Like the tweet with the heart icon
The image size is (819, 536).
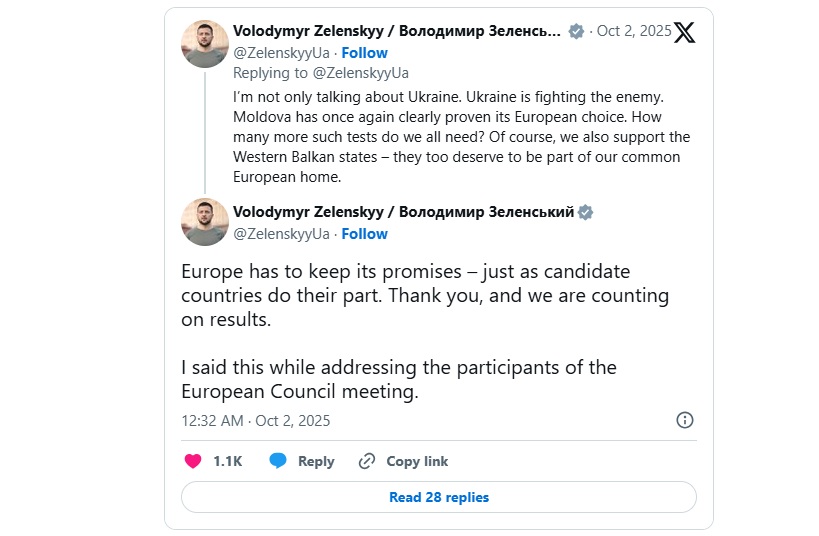point(193,461)
